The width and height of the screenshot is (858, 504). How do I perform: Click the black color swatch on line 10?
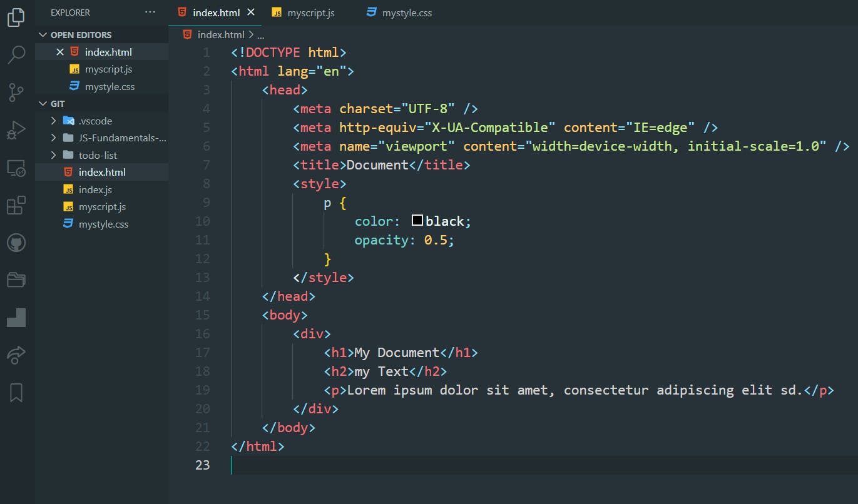tap(417, 220)
